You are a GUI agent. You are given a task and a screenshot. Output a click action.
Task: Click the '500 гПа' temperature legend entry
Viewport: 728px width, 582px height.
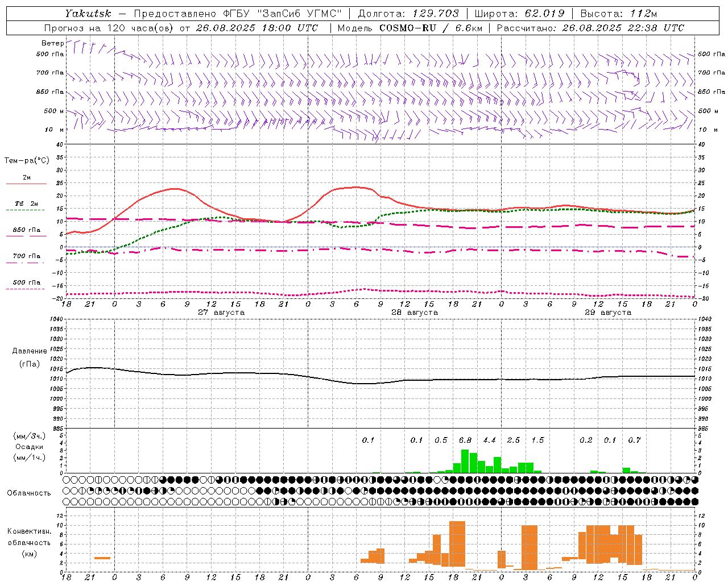coord(27,282)
